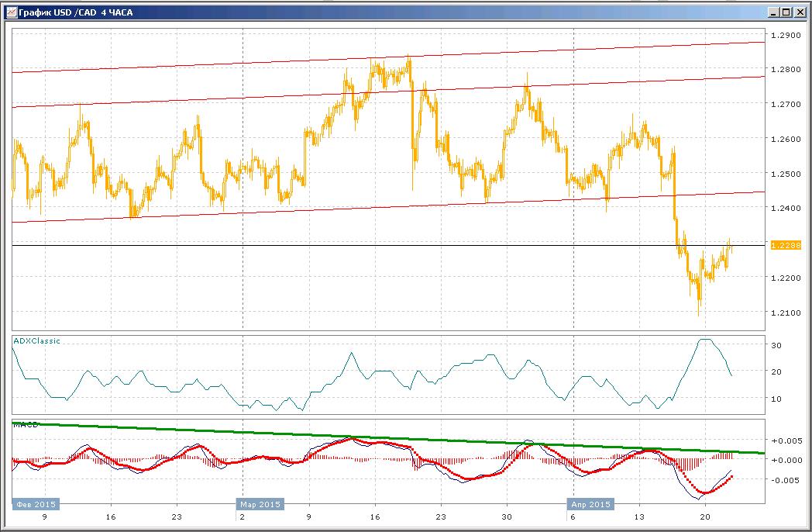812x532 pixels.
Task: Close the USD/CAD chart window
Action: coord(798,12)
